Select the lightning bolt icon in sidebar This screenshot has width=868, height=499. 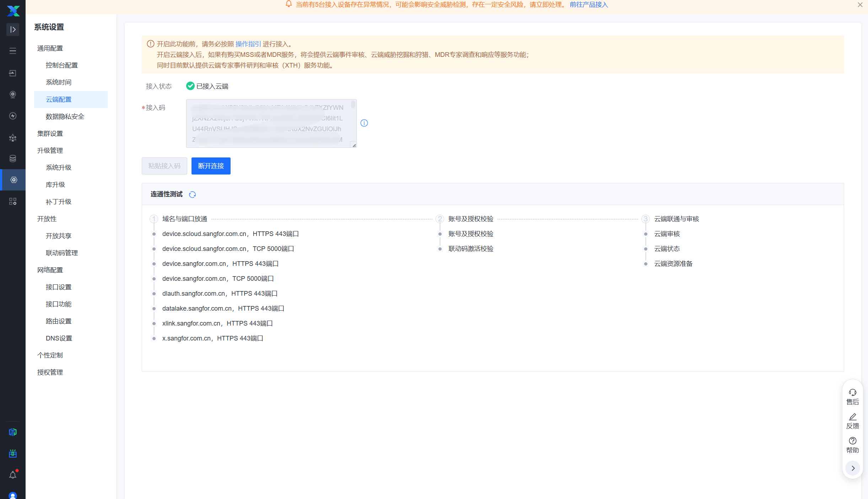[x=13, y=116]
